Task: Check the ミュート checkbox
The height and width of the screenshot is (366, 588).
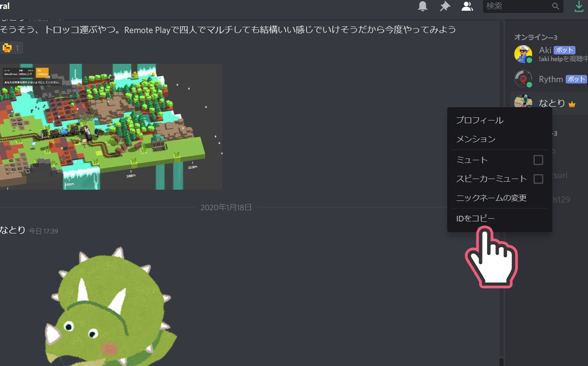Action: click(538, 160)
